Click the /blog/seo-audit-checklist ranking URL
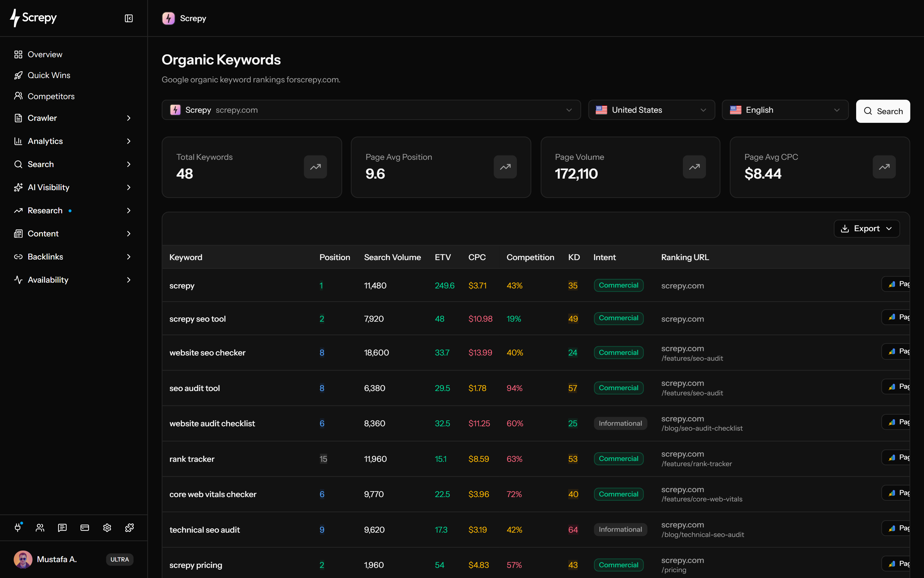The image size is (924, 578). point(702,429)
